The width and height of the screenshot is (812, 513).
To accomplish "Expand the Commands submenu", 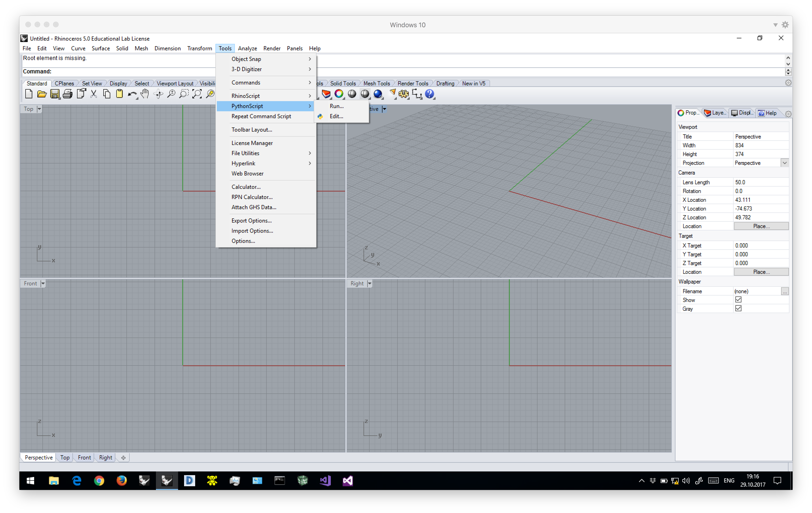I will pos(266,83).
